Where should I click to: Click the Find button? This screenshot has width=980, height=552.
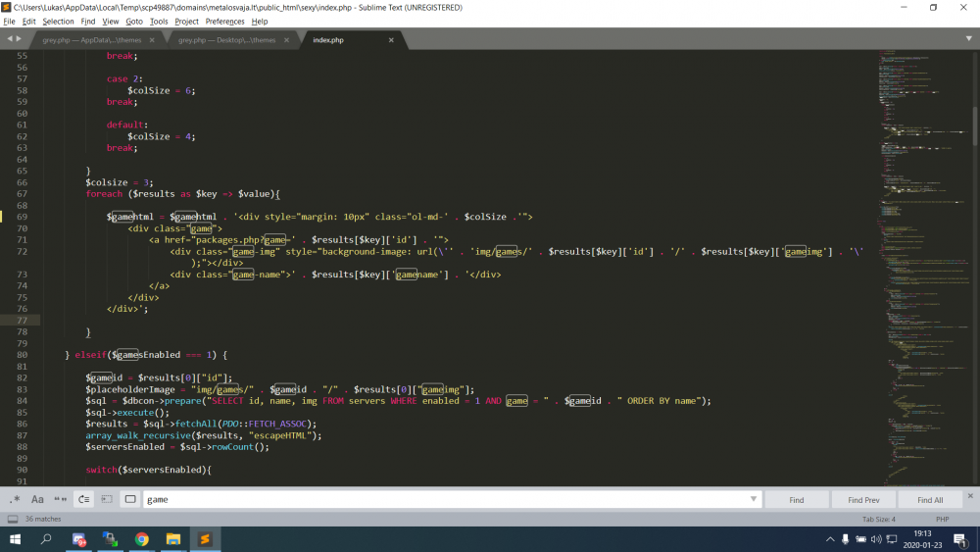click(x=796, y=499)
